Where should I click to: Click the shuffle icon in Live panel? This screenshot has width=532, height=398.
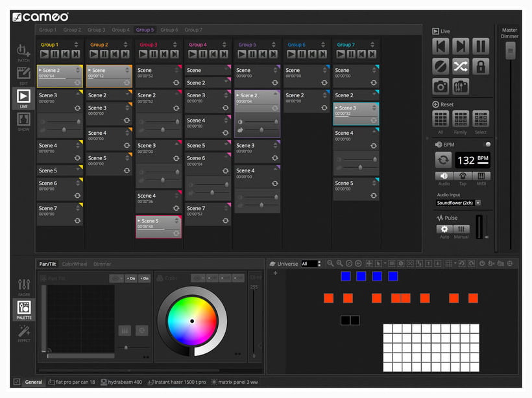461,66
